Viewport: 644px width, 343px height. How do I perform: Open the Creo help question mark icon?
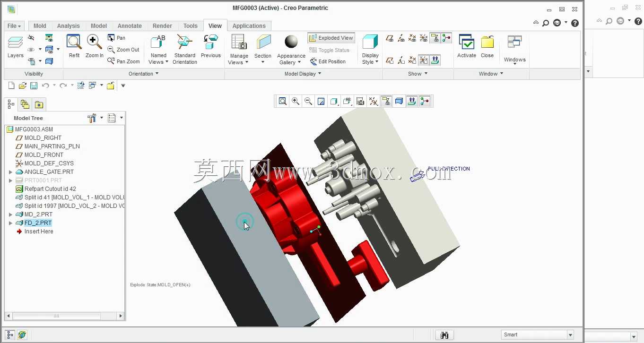575,23
